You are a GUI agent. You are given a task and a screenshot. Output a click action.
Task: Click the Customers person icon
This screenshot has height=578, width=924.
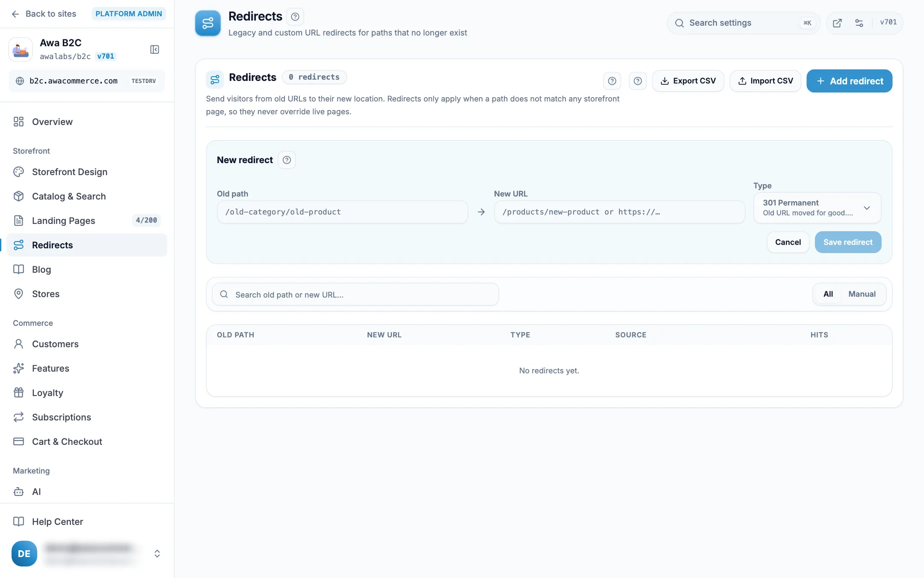point(18,344)
